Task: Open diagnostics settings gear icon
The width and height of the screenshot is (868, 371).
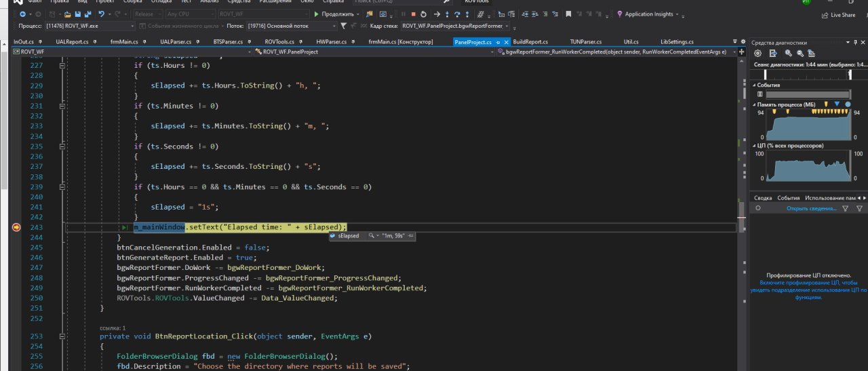Action: 757,53
